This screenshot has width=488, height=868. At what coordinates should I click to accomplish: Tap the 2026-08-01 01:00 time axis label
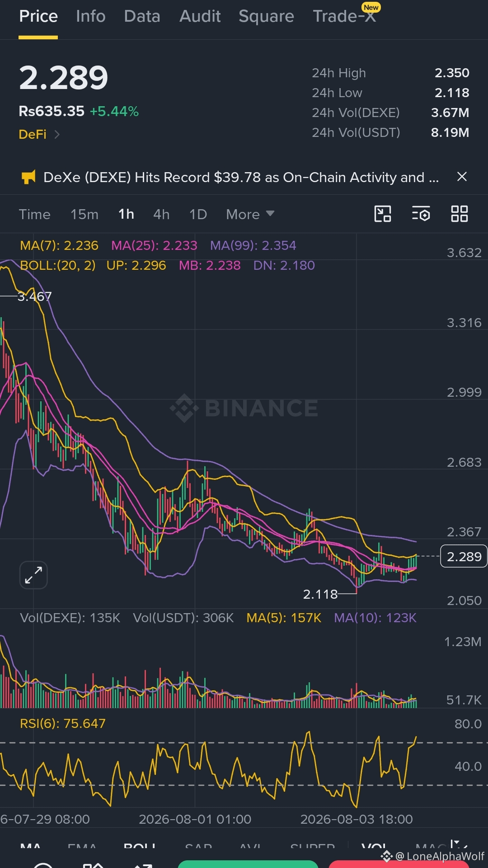click(195, 819)
